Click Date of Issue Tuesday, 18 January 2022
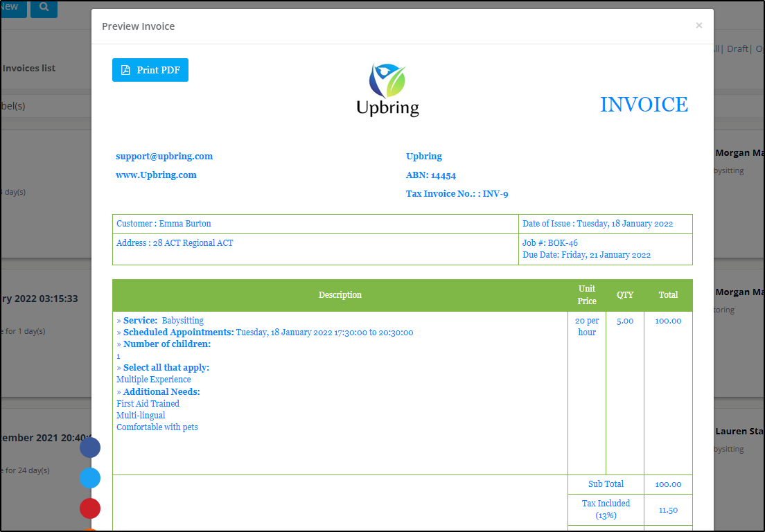This screenshot has width=765, height=532. (x=597, y=224)
